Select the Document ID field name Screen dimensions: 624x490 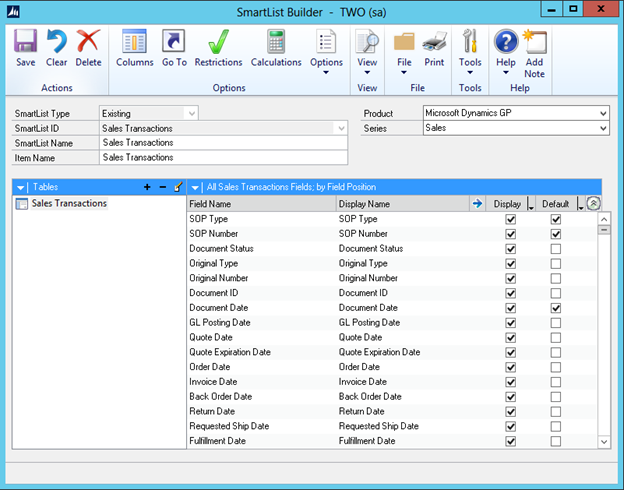(214, 293)
